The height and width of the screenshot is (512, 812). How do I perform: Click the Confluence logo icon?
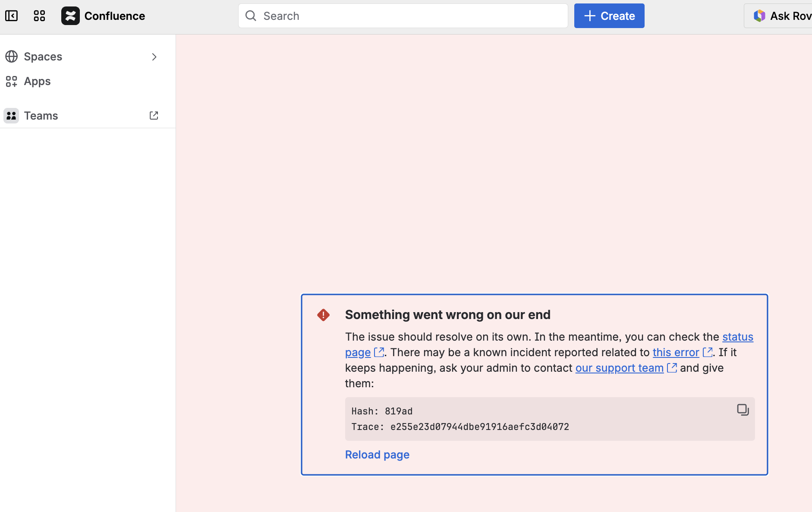click(x=70, y=16)
